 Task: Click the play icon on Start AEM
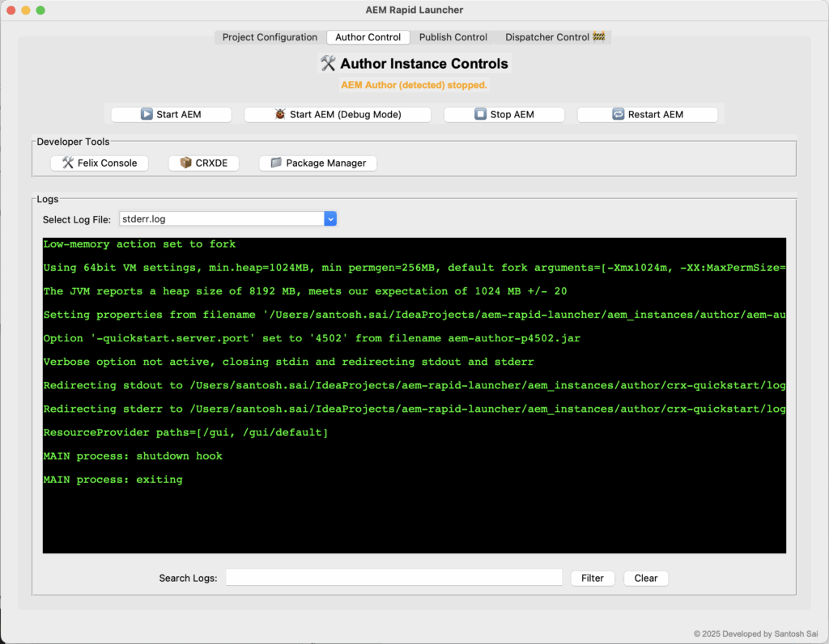(147, 114)
